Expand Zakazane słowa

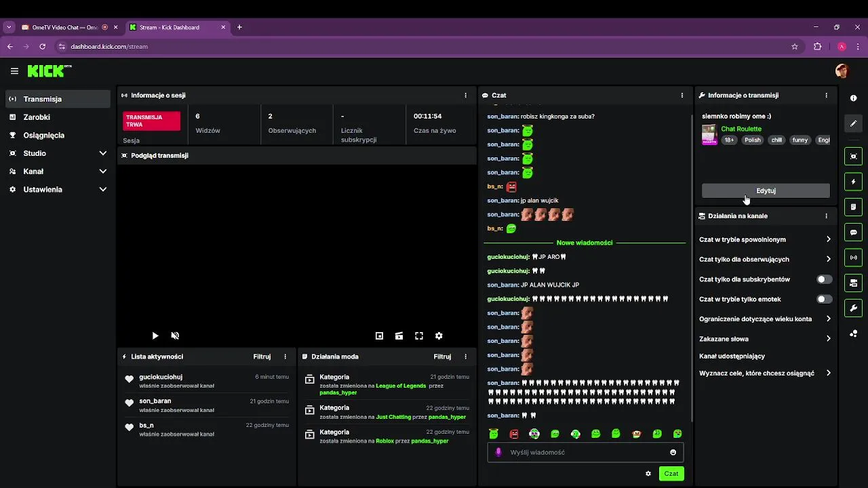765,339
